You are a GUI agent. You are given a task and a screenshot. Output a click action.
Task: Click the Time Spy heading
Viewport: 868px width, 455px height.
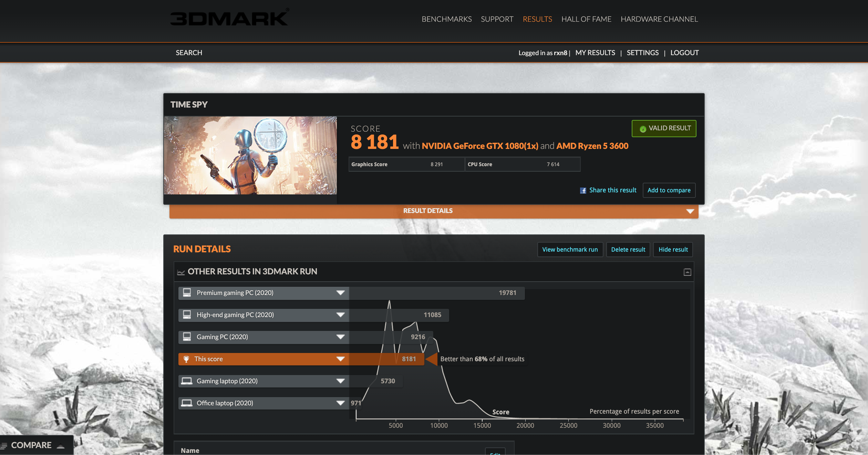pyautogui.click(x=189, y=104)
